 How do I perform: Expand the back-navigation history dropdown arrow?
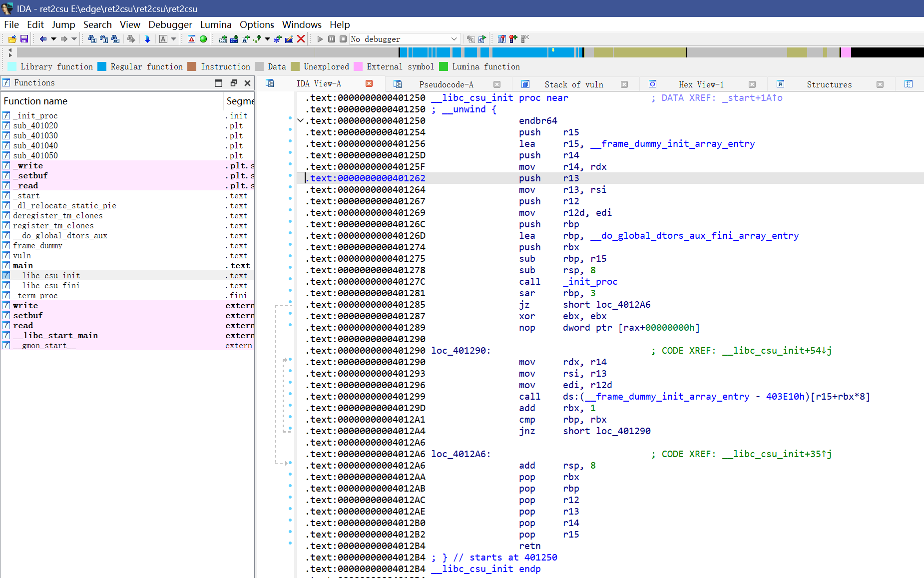pyautogui.click(x=53, y=39)
